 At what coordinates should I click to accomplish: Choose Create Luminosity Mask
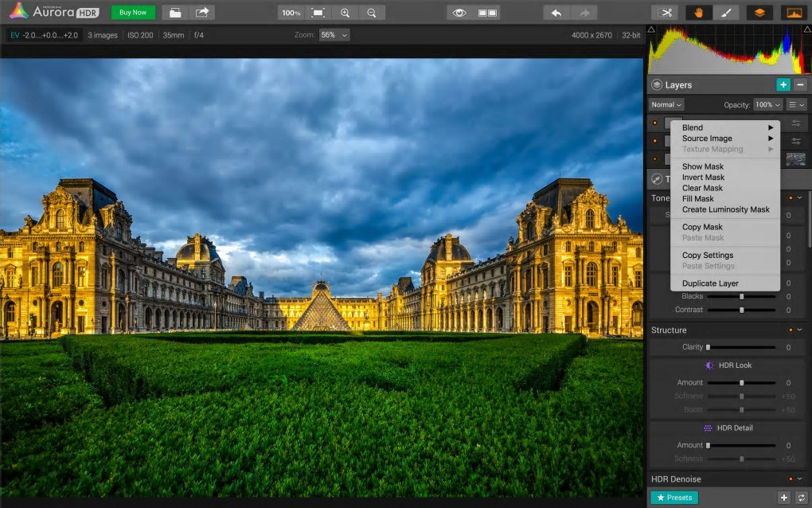pyautogui.click(x=725, y=209)
